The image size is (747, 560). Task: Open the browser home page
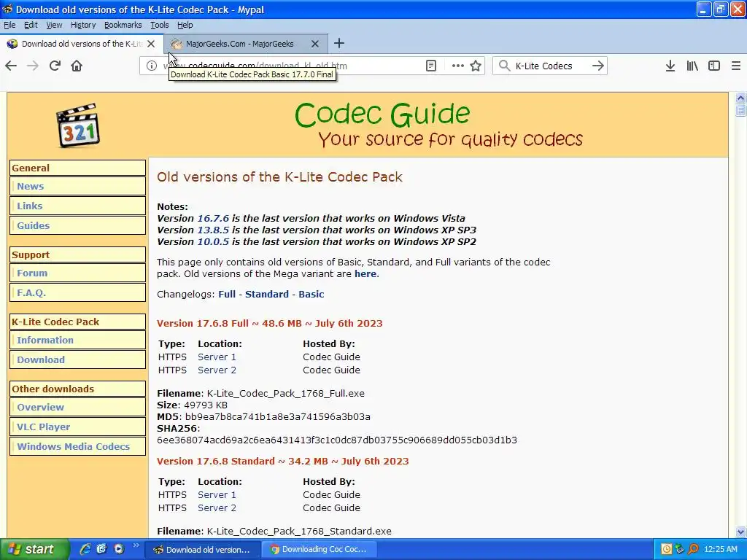pos(77,66)
